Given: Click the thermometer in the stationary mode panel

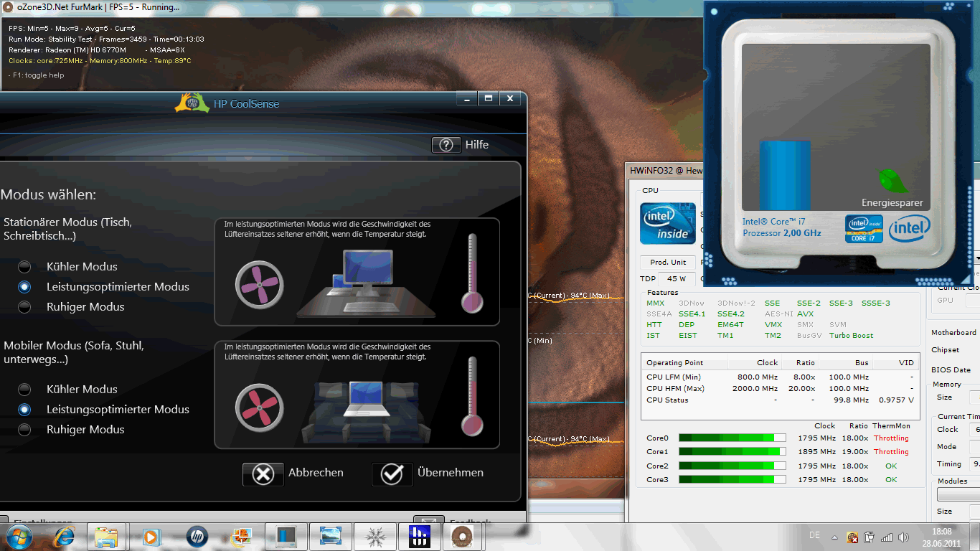Looking at the screenshot, I should pos(472,273).
